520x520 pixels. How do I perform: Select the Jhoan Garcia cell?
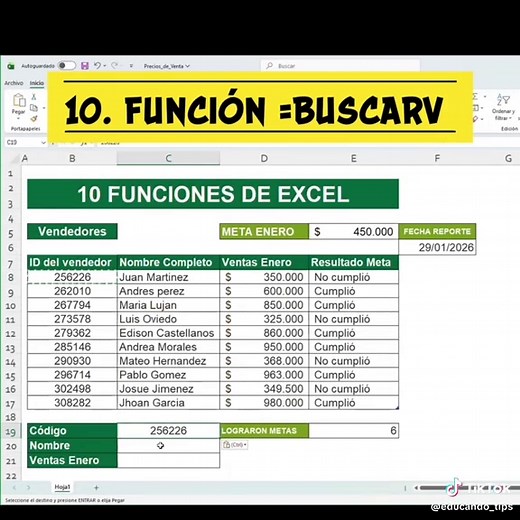click(x=168, y=403)
